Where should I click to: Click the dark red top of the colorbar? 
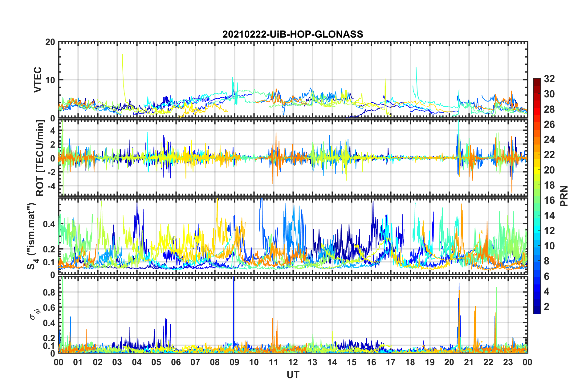tap(537, 81)
